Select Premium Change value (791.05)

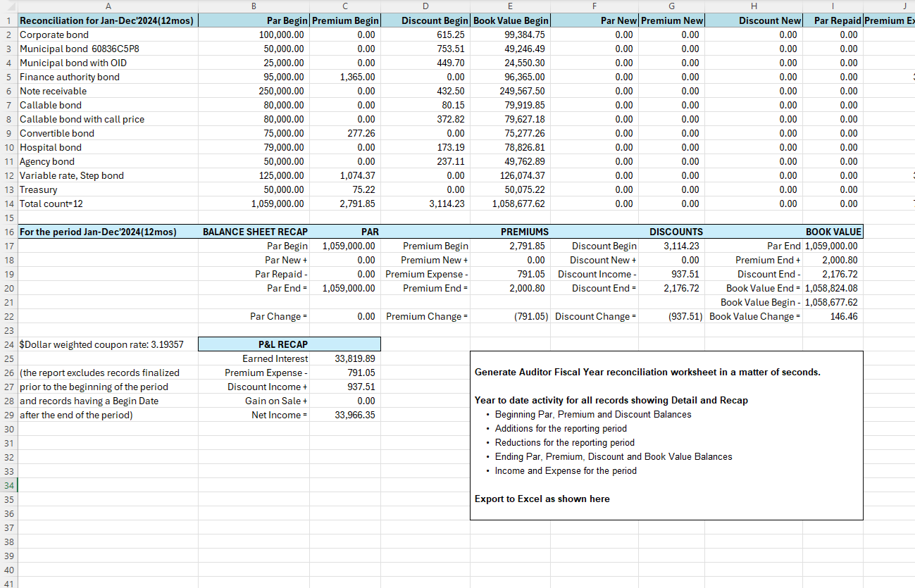pos(511,316)
